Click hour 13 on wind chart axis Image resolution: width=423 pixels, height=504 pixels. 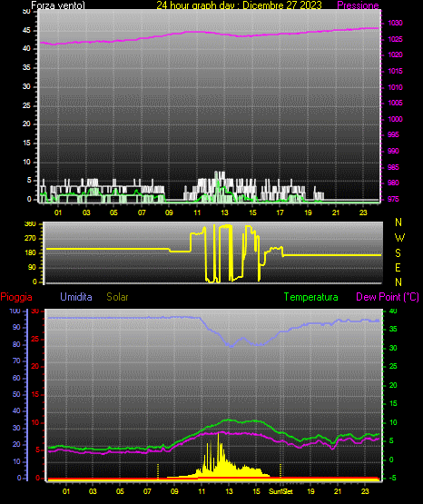224,212
